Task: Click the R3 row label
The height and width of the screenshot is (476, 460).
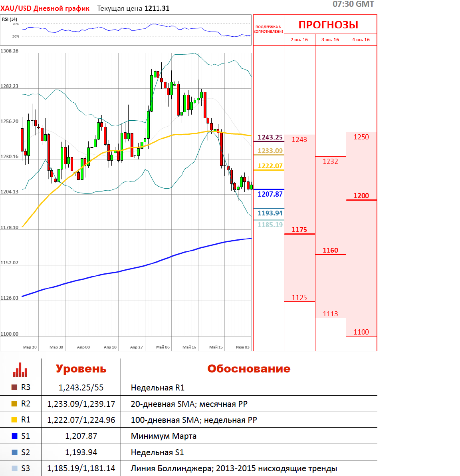Action: 26,387
